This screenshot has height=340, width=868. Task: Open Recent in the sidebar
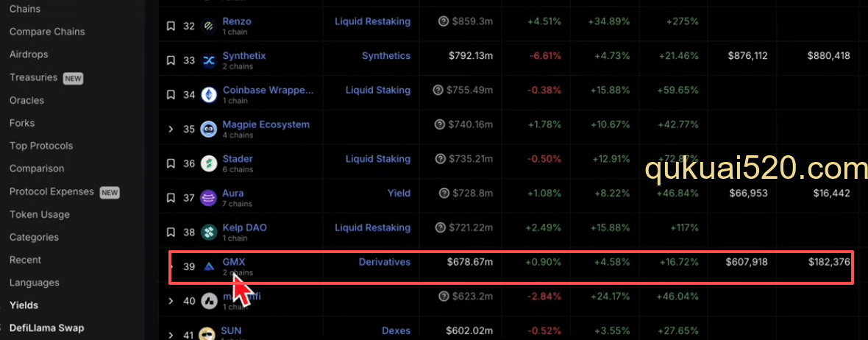pos(25,260)
